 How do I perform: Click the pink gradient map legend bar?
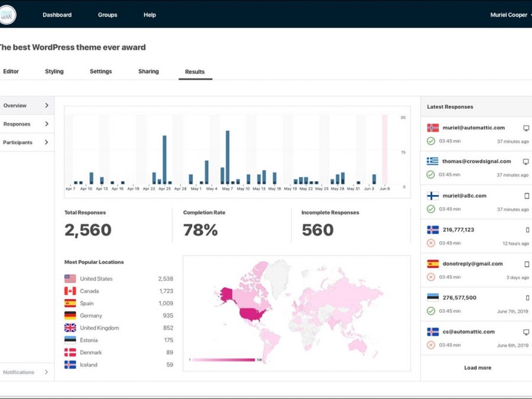223,359
